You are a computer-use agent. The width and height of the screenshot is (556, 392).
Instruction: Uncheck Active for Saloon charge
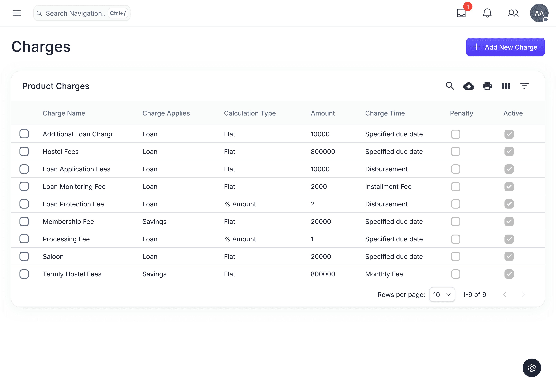click(509, 256)
